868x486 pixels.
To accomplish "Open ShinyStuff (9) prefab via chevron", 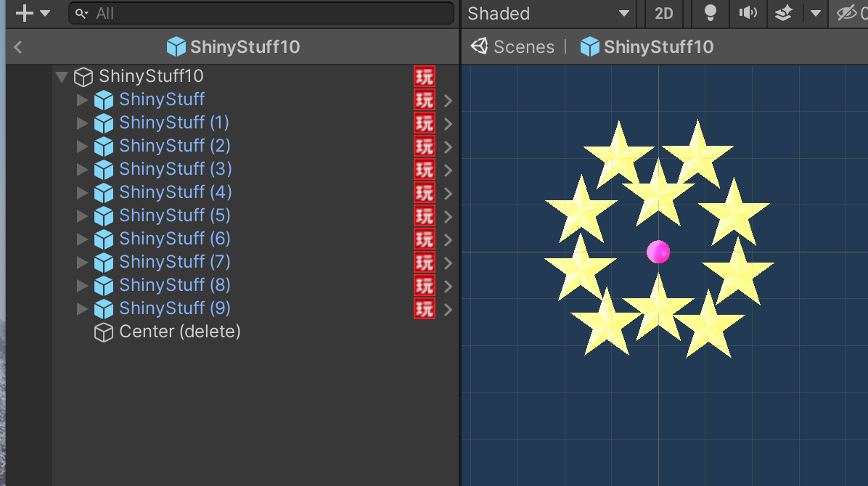I will [x=449, y=310].
